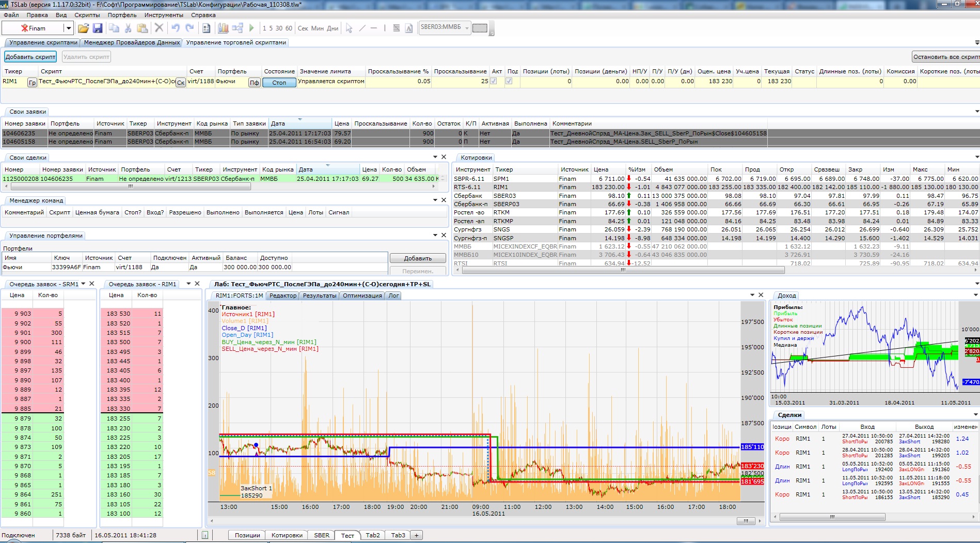This screenshot has width=980, height=543.
Task: Select the arrow cursor pointer tool
Action: tap(349, 28)
